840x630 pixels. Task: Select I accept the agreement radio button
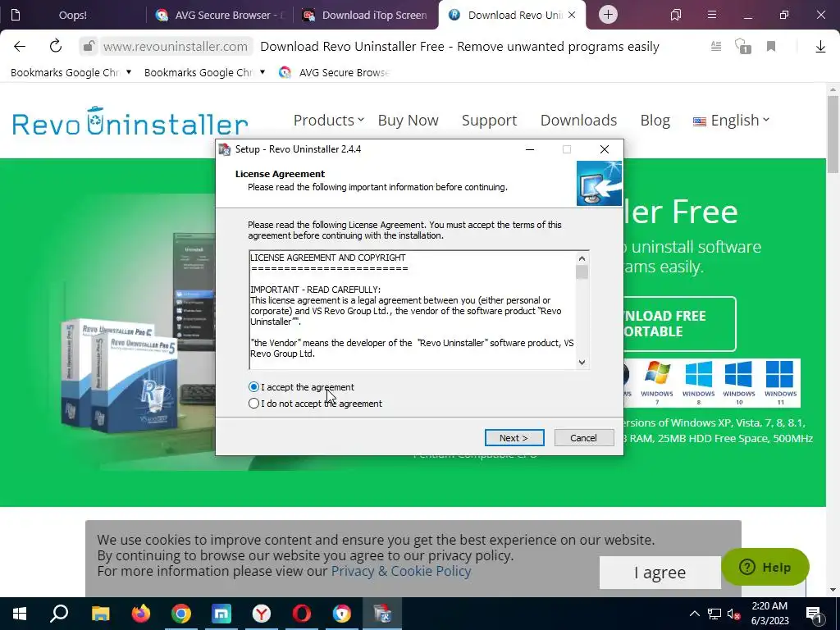254,387
